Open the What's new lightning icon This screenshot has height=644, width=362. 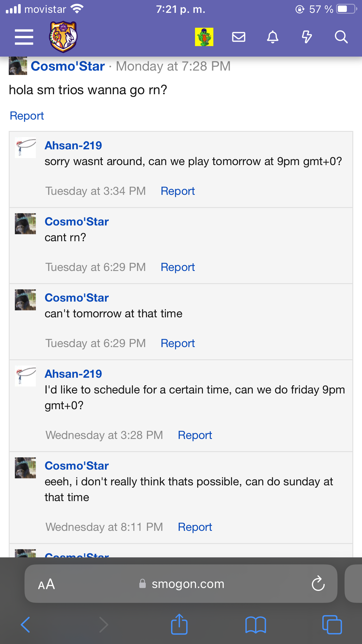307,37
